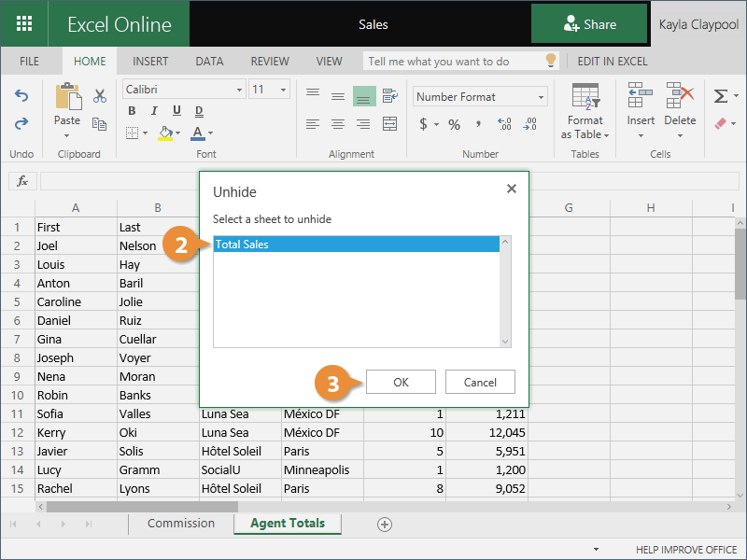Switch to the INSERT ribbon tab
747x560 pixels.
pos(150,62)
